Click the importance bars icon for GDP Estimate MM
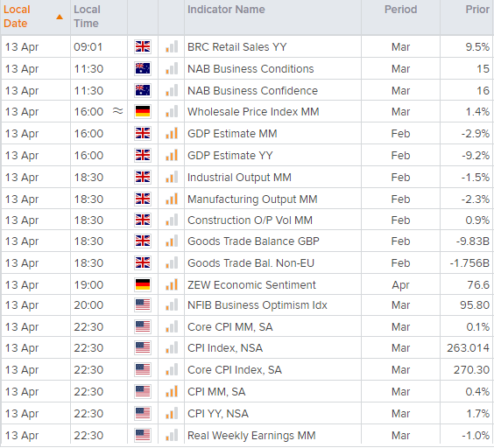494x448 pixels. pos(172,133)
